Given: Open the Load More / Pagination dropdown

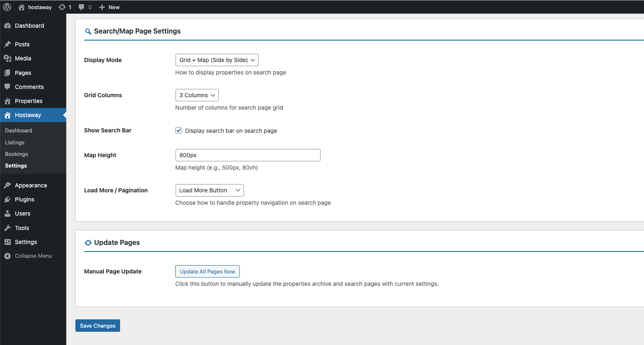Looking at the screenshot, I should [x=209, y=190].
